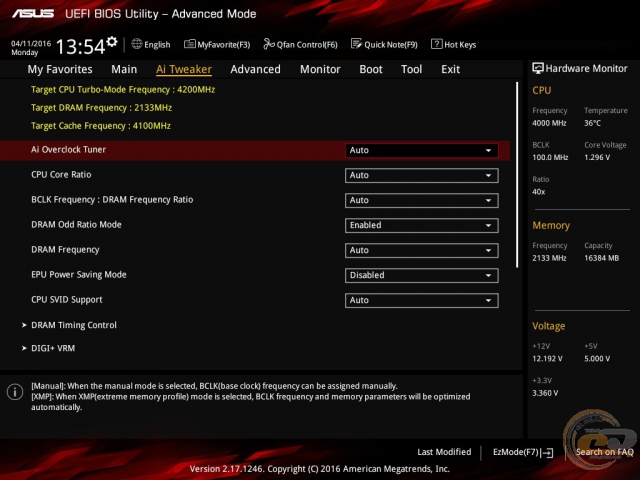This screenshot has height=480, width=640.
Task: Click the MyFavorite(F3) folder icon
Action: click(x=189, y=44)
